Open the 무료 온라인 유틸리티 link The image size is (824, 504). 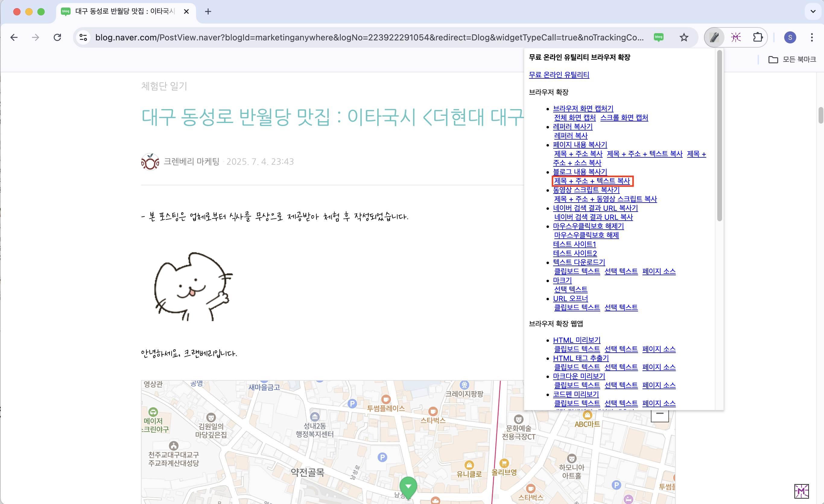(x=559, y=75)
